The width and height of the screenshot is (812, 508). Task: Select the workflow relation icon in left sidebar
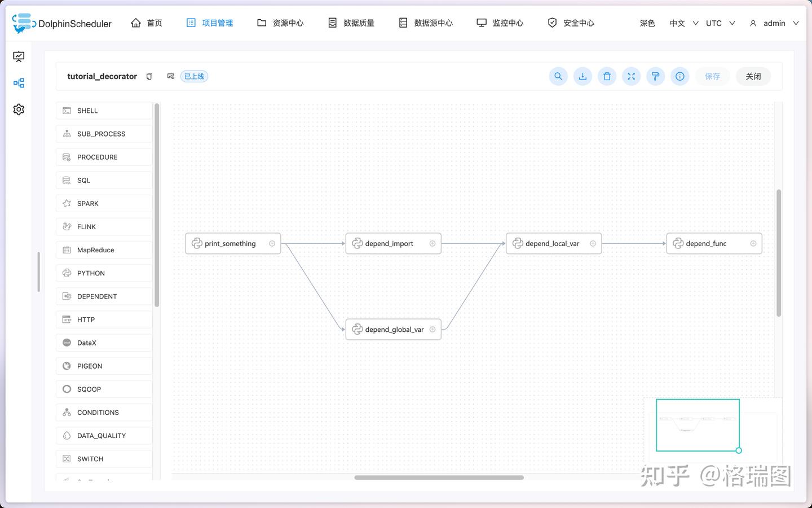[x=19, y=82]
